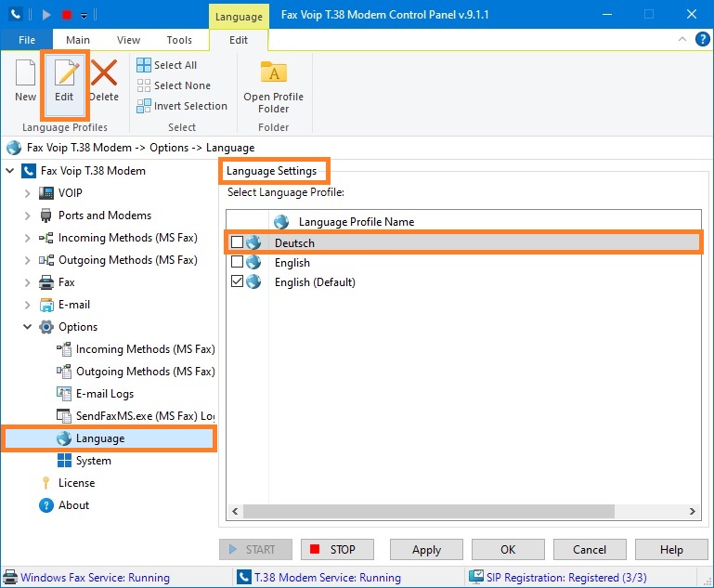Expand the Ports and Modems node
The image size is (714, 588).
[27, 216]
